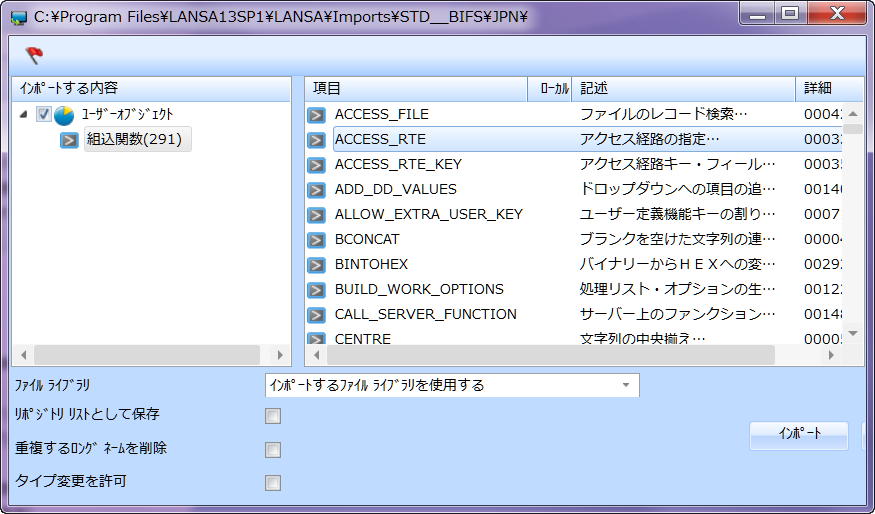Click the ユーザーオブジェクト tree label

(128, 114)
